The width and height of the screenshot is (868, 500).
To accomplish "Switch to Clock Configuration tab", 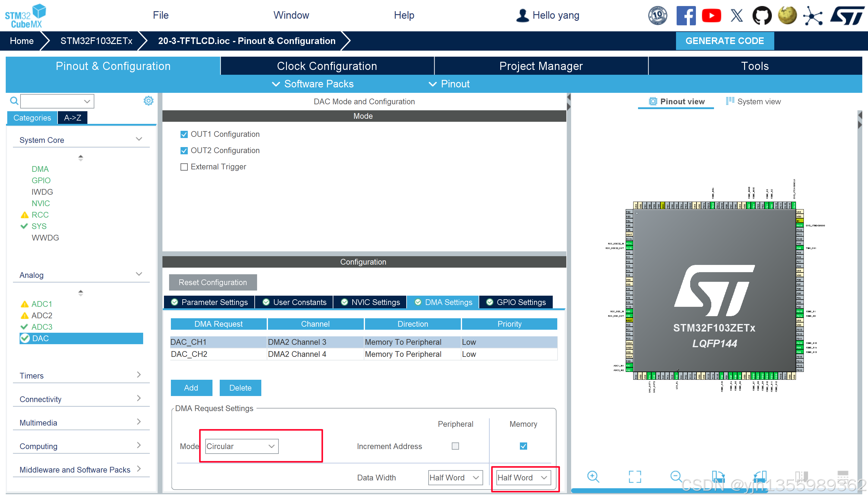I will coord(327,66).
